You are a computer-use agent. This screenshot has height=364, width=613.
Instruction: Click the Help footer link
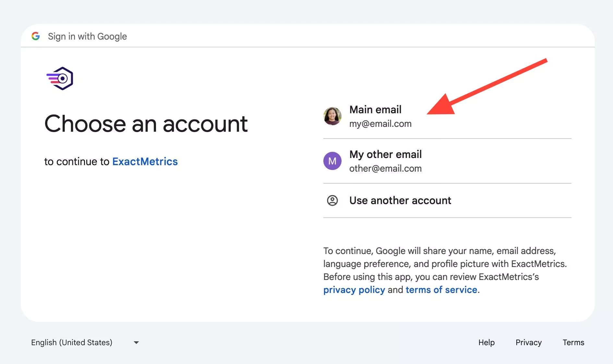pos(487,343)
